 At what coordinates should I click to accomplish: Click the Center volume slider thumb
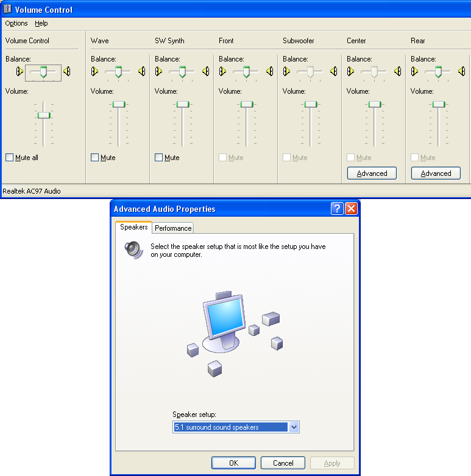tap(375, 105)
